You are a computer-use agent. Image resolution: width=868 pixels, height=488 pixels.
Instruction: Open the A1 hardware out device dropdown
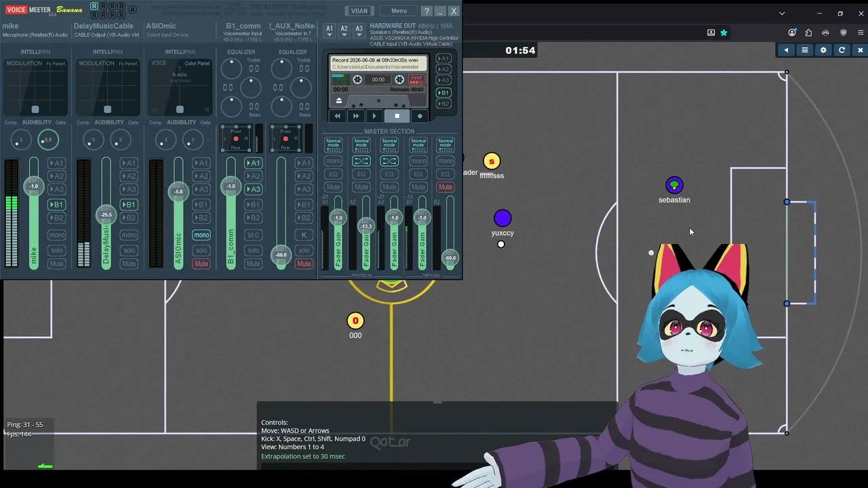330,30
